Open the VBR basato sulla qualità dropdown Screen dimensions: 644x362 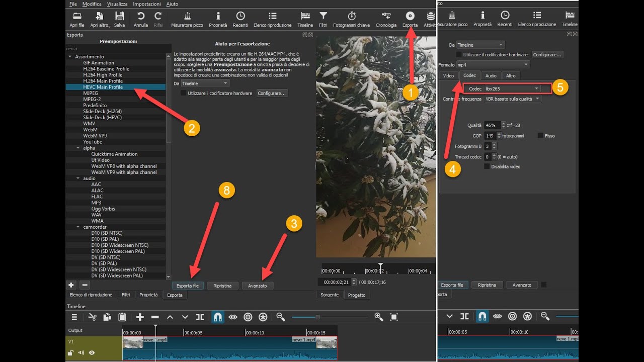pyautogui.click(x=513, y=99)
